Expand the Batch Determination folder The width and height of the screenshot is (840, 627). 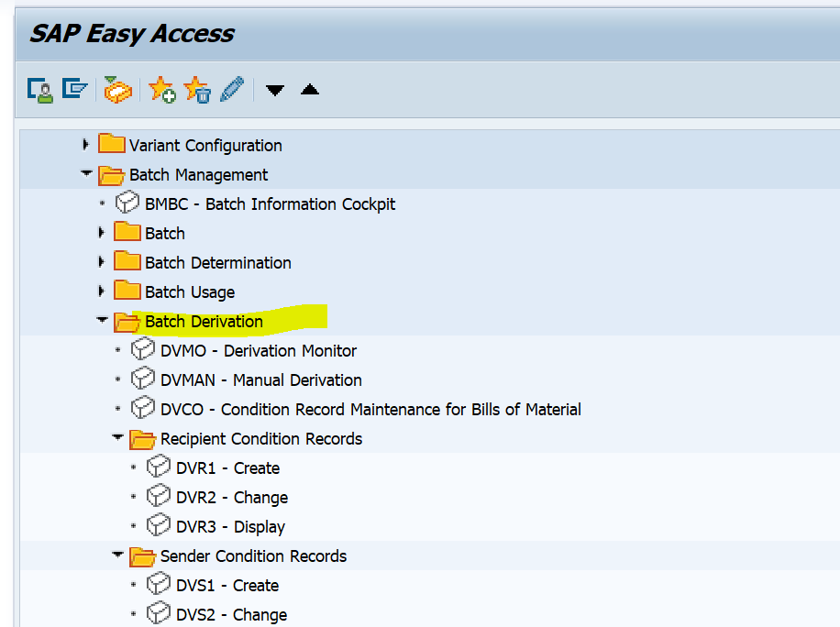(x=101, y=261)
